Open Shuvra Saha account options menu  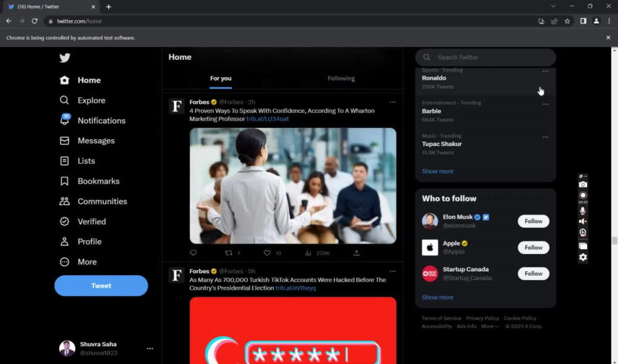click(x=150, y=349)
